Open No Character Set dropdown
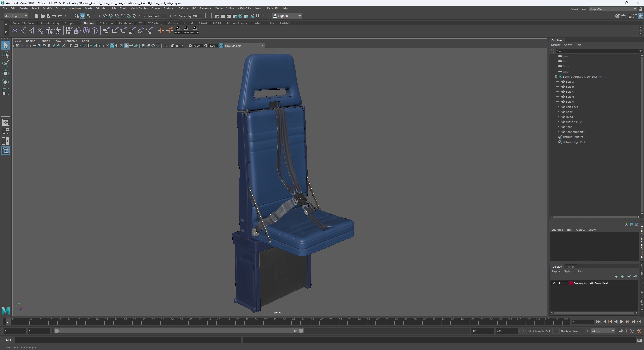This screenshot has width=644, height=350. click(x=524, y=331)
